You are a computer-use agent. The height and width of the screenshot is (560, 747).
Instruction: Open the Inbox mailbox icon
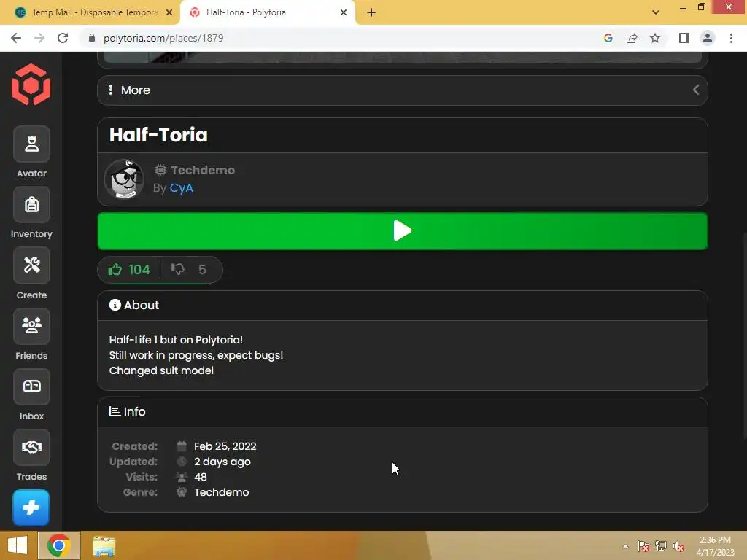(x=31, y=386)
